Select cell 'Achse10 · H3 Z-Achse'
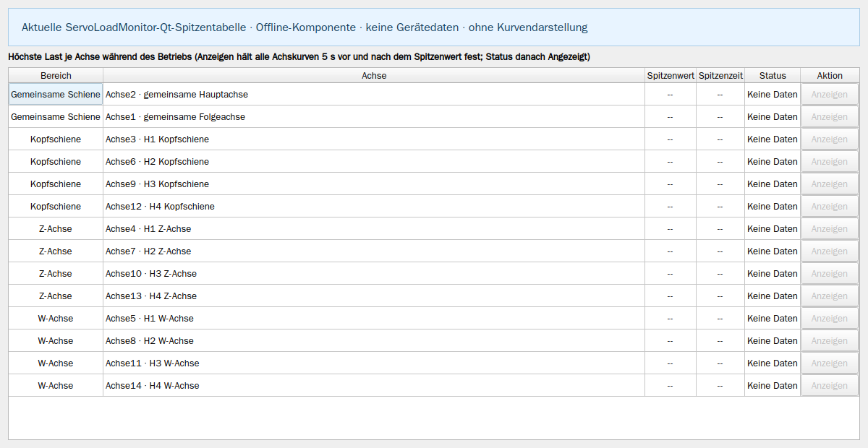Image resolution: width=868 pixels, height=448 pixels. [x=374, y=274]
